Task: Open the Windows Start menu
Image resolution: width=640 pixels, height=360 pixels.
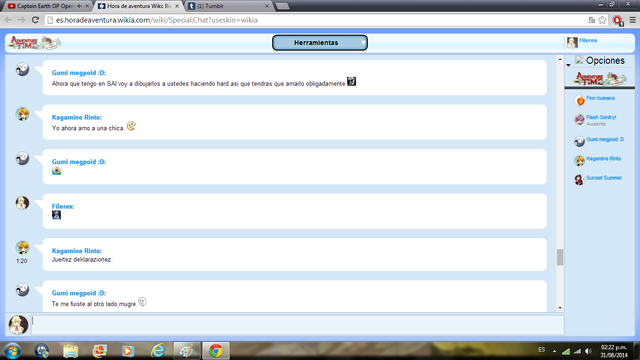Action: (x=13, y=351)
